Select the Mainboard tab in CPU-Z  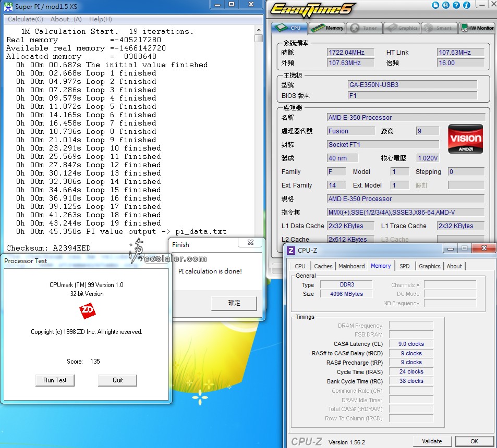[x=351, y=266]
